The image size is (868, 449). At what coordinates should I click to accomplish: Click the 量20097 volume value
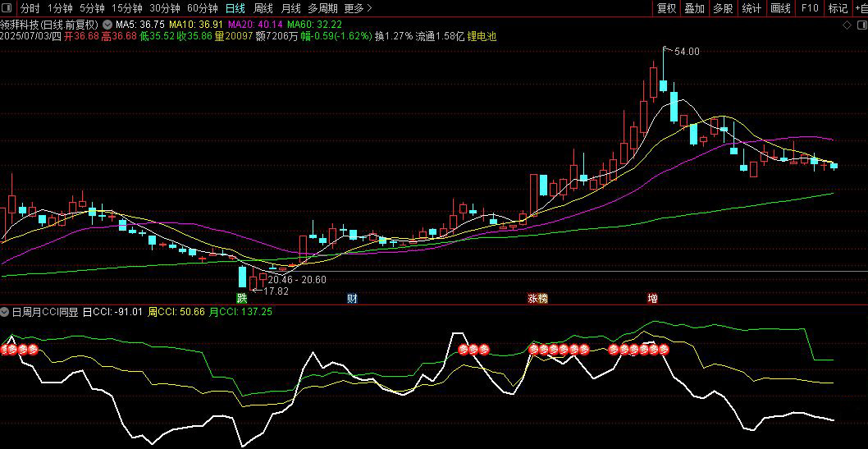pos(234,37)
